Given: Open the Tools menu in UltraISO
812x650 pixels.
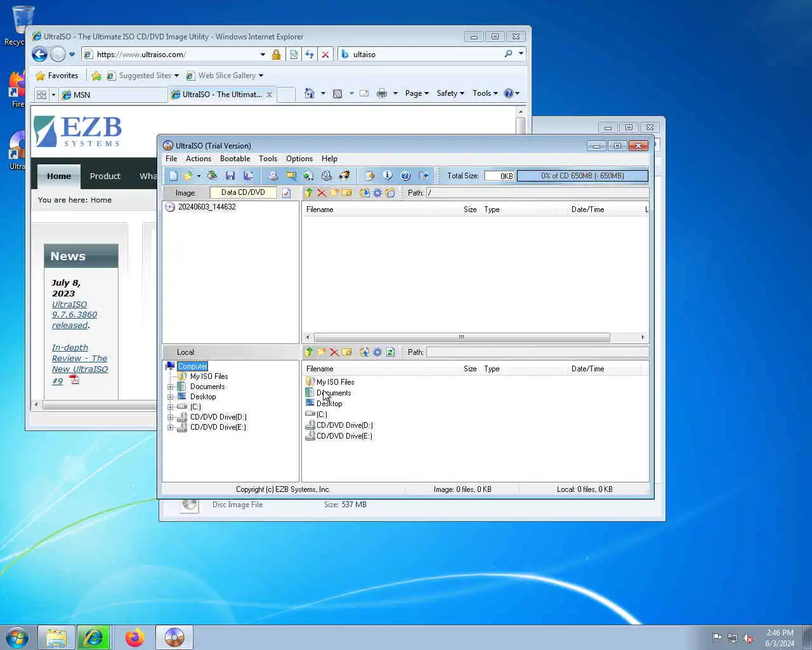Looking at the screenshot, I should (268, 159).
